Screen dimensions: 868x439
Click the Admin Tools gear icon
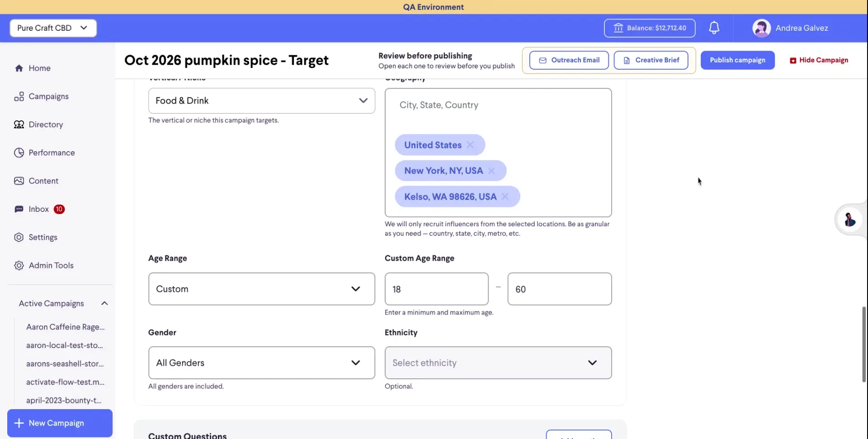[x=19, y=266]
